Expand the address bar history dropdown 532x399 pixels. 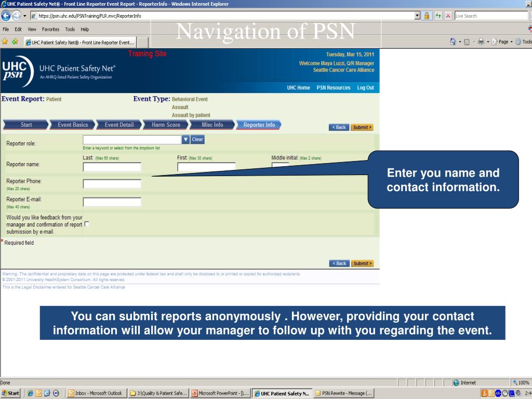(x=417, y=16)
